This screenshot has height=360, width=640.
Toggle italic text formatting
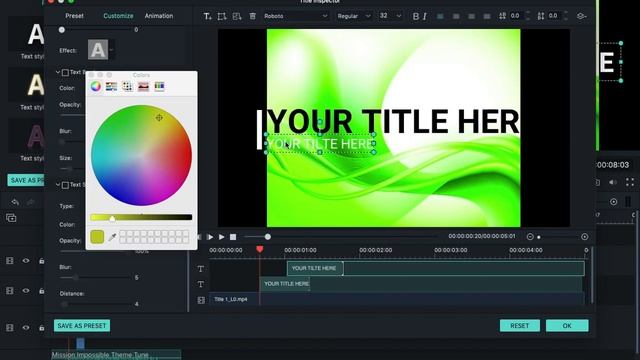point(425,16)
